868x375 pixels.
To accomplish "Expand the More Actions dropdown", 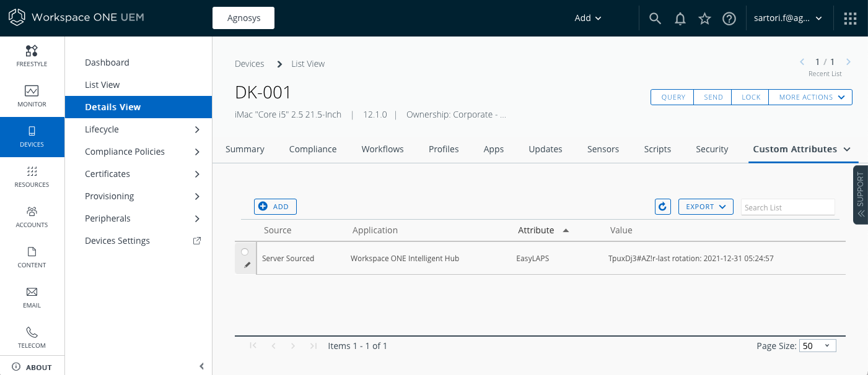I will coord(810,97).
